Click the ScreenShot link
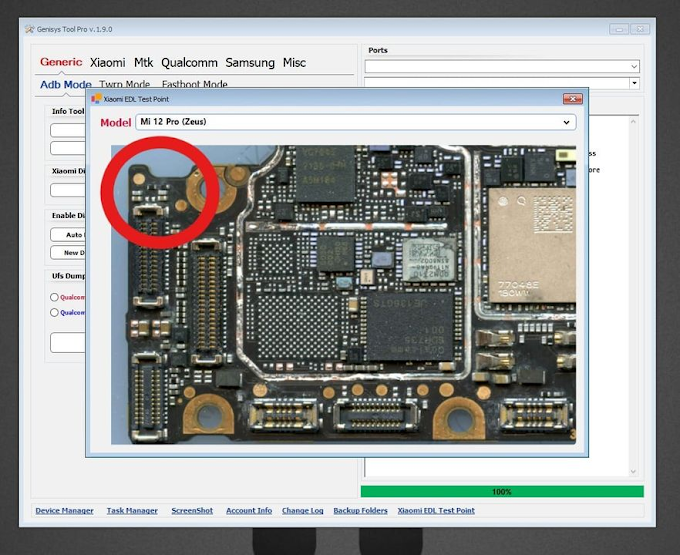The width and height of the screenshot is (680, 555). (x=192, y=511)
